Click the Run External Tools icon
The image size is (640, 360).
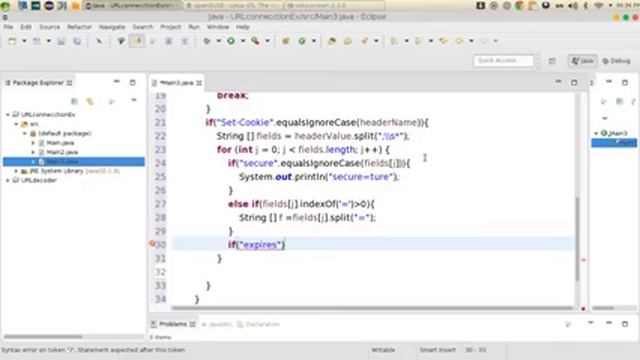click(255, 41)
